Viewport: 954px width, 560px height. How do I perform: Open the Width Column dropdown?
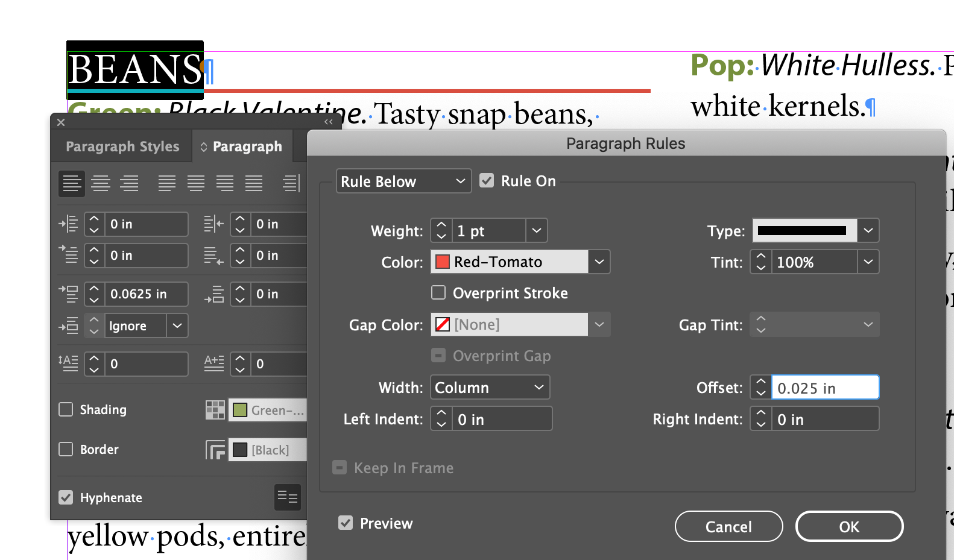click(x=490, y=387)
